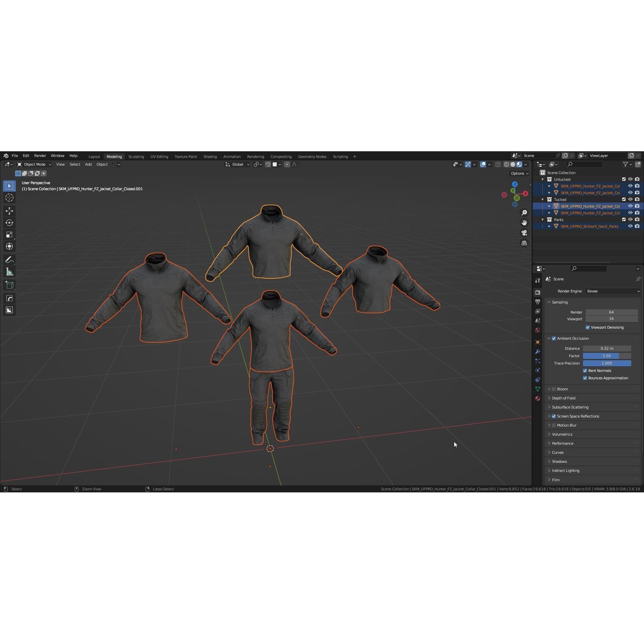Screen dimensions: 644x644
Task: Open the Modifier Properties wrench tab
Action: 537,352
